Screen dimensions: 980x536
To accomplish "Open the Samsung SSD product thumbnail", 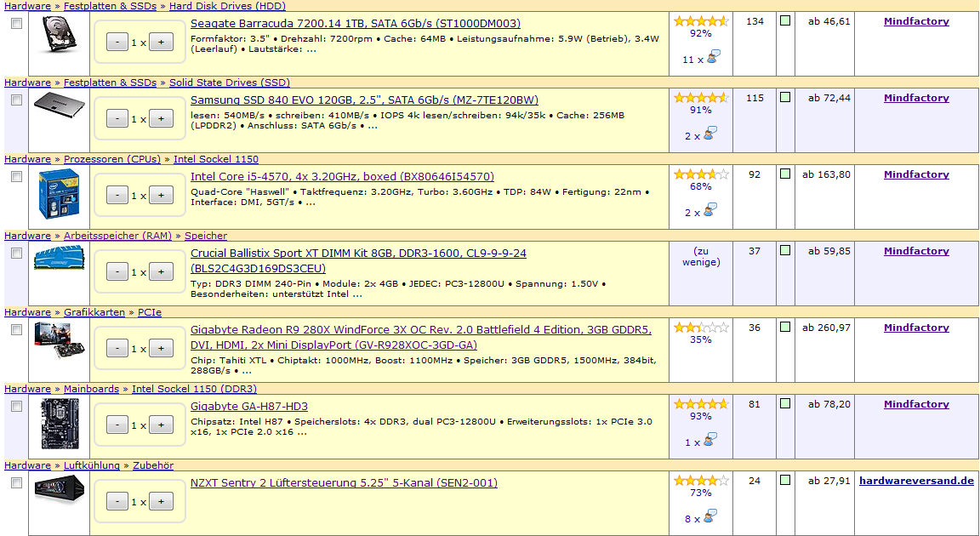I will (x=59, y=105).
